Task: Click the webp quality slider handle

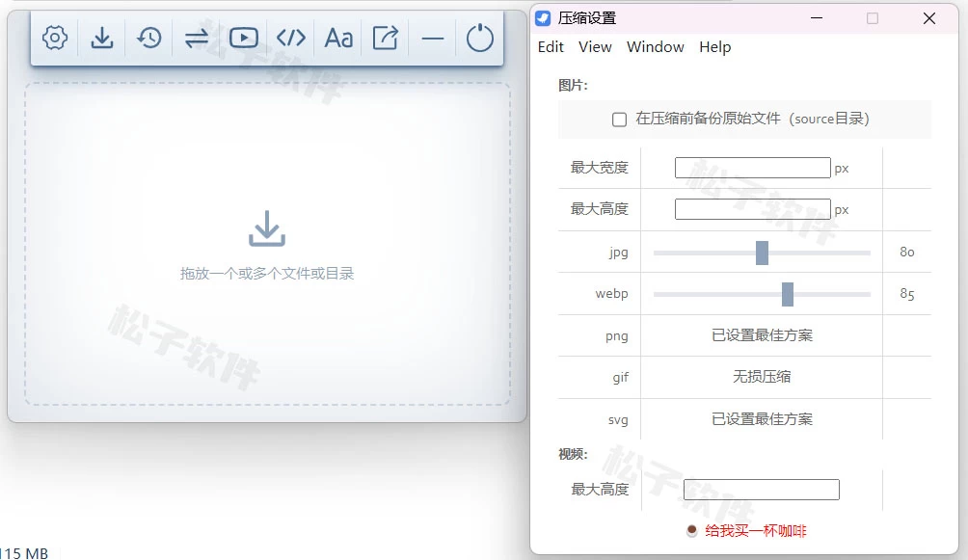Action: click(787, 295)
